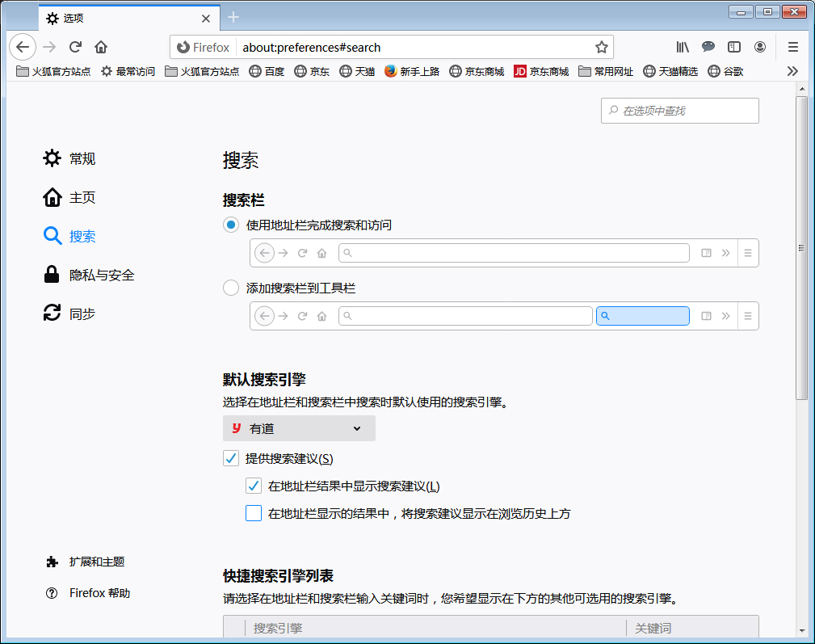Open a new tab with the plus button
The width and height of the screenshot is (815, 644).
[x=233, y=16]
